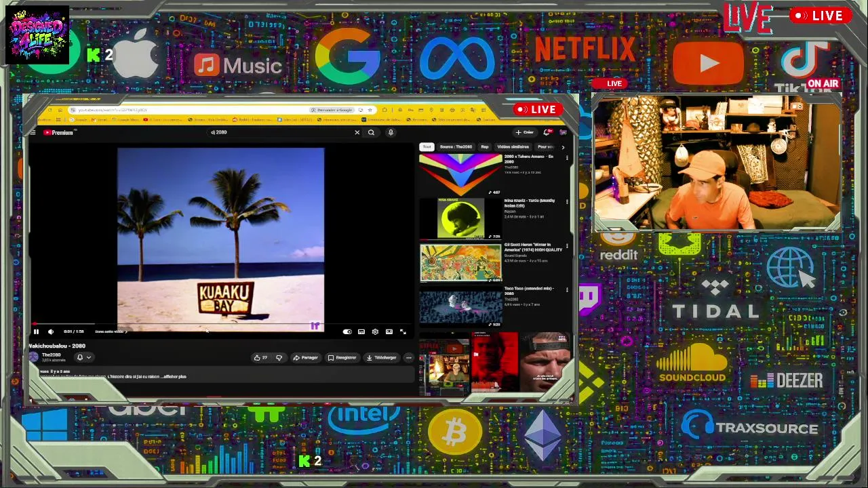Like the Wakichoubalou video
This screenshot has height=488, width=868.
pos(260,357)
